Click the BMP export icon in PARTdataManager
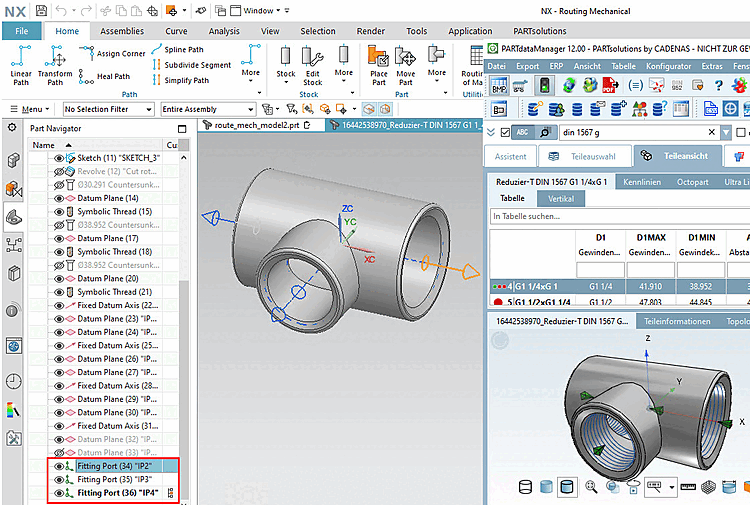The image size is (750, 505). (499, 86)
